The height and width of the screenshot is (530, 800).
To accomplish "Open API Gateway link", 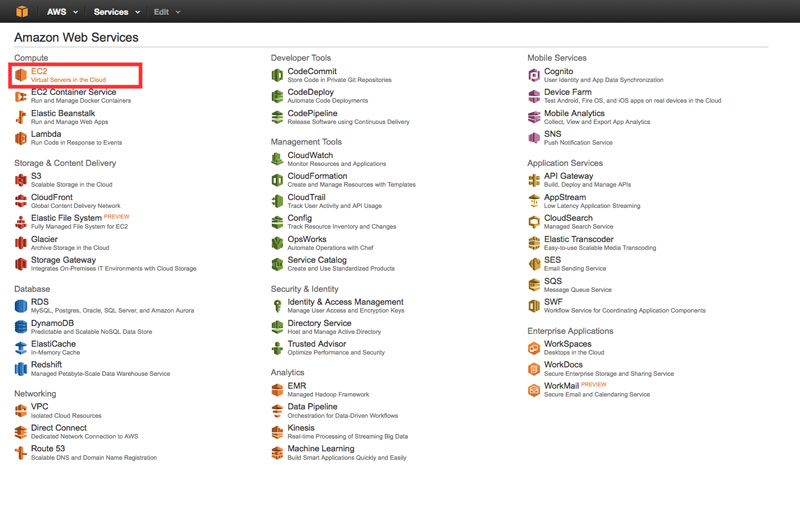I will click(x=568, y=175).
